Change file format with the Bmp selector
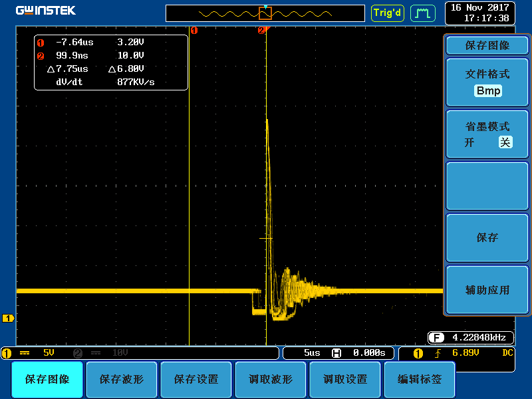This screenshot has width=532, height=399. (488, 91)
